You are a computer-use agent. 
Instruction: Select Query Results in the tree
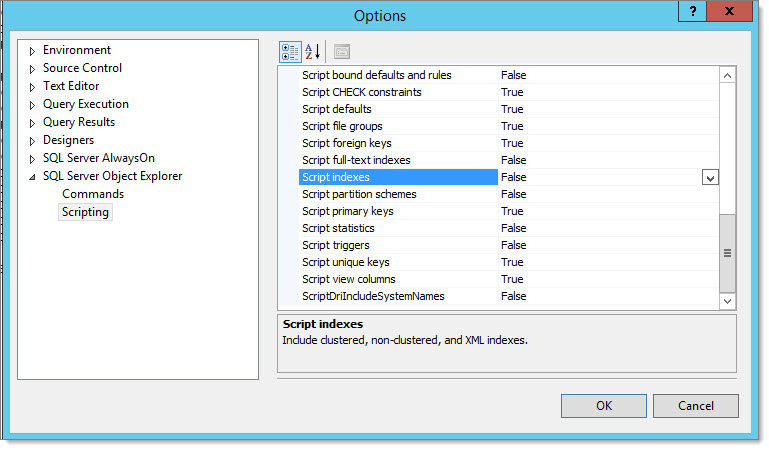click(x=79, y=122)
